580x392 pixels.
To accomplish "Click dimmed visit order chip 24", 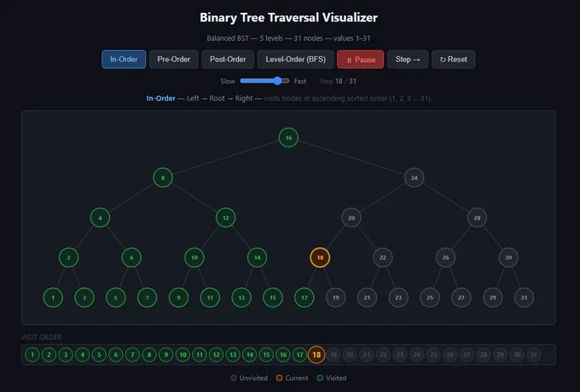I will coord(417,355).
